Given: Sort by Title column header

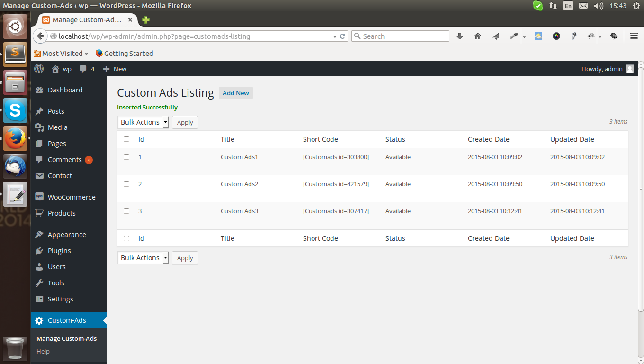Looking at the screenshot, I should coord(227,139).
